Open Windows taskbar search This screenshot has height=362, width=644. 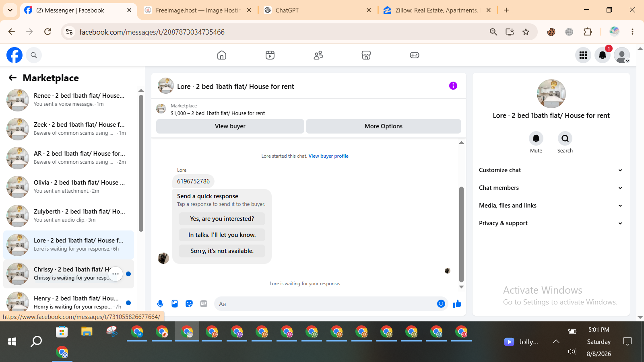[36, 341]
